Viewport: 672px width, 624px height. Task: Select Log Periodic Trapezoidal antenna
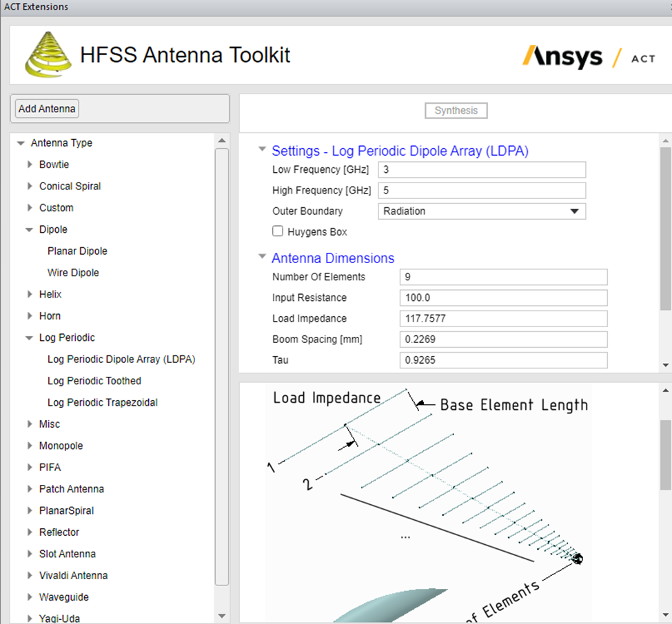[x=102, y=402]
